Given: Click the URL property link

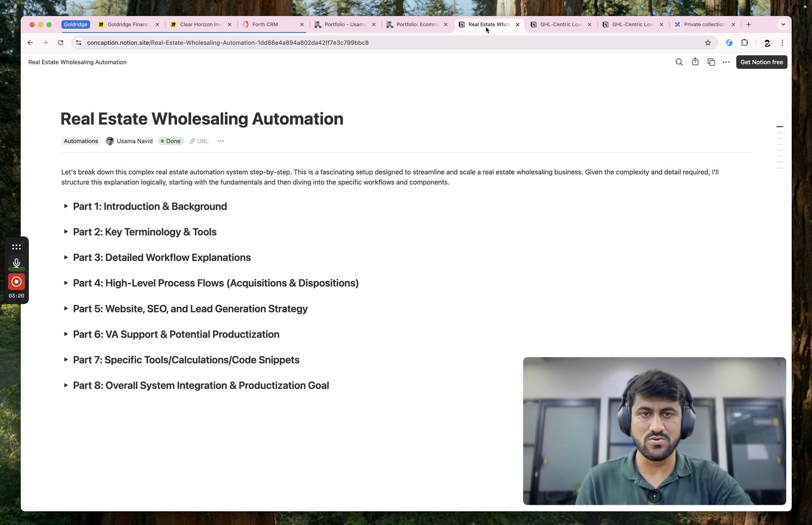Looking at the screenshot, I should click(x=199, y=141).
